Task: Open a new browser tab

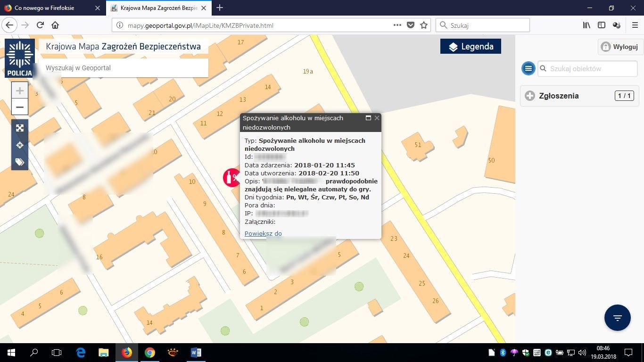Action: point(220,8)
